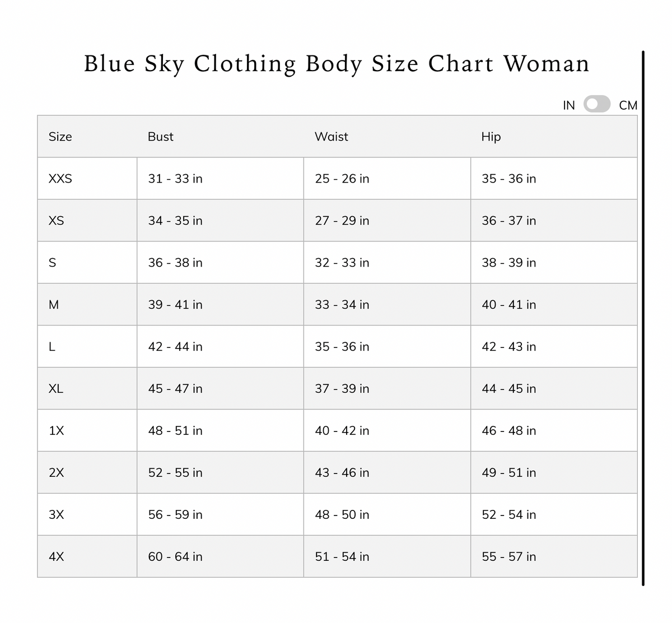Select the XL size row label

56,389
